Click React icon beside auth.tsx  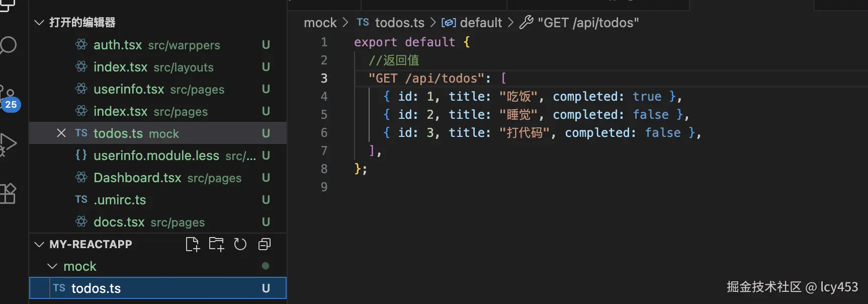click(x=81, y=44)
